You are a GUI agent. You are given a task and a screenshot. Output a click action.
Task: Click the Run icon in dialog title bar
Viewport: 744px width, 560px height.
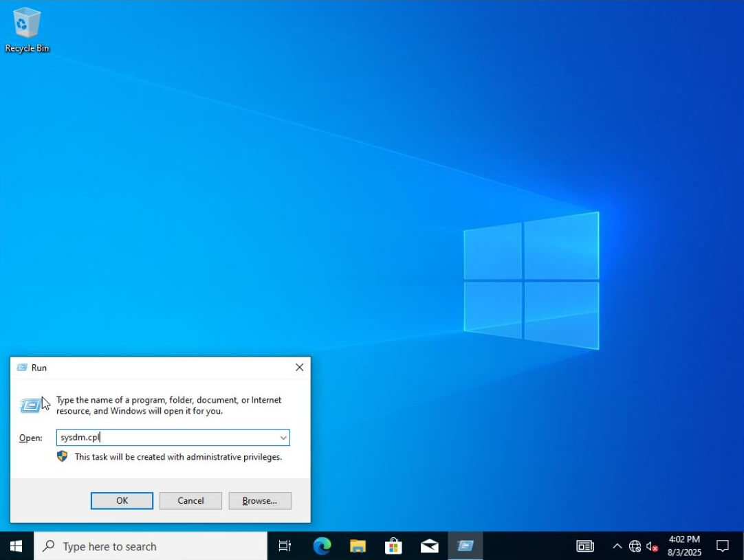tap(22, 368)
